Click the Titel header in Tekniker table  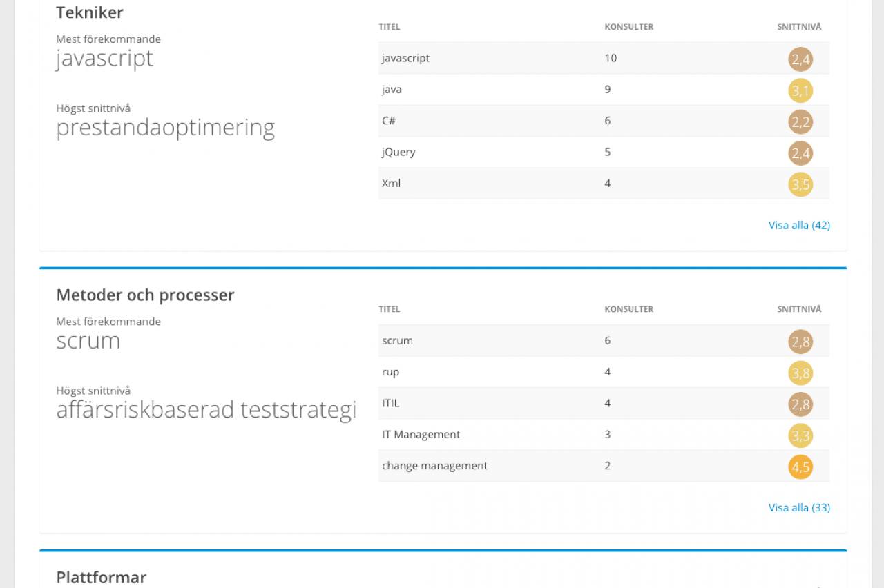pos(390,27)
